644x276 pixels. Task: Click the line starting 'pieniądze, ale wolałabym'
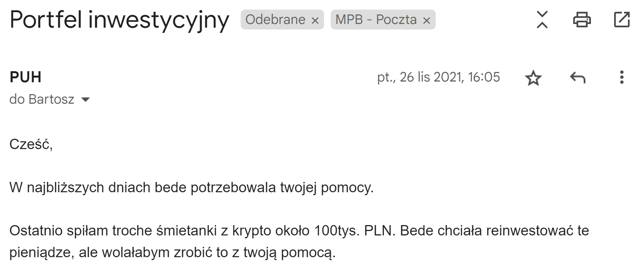point(172,253)
